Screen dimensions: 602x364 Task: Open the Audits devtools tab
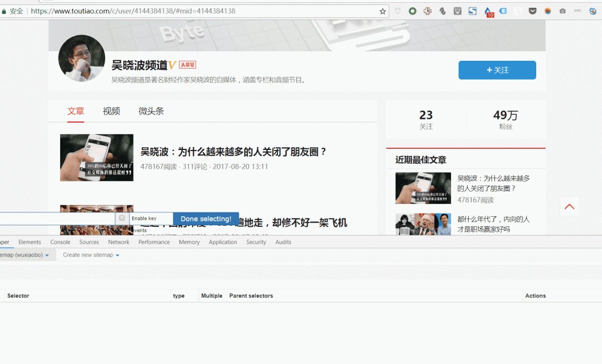pyautogui.click(x=283, y=242)
